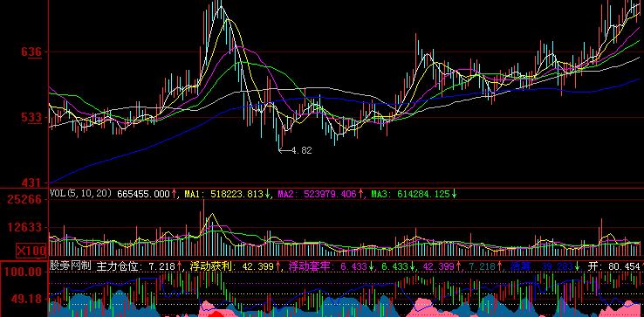The height and width of the screenshot is (317, 644).
Task: Click the 25266 volume axis label
Action: point(25,199)
